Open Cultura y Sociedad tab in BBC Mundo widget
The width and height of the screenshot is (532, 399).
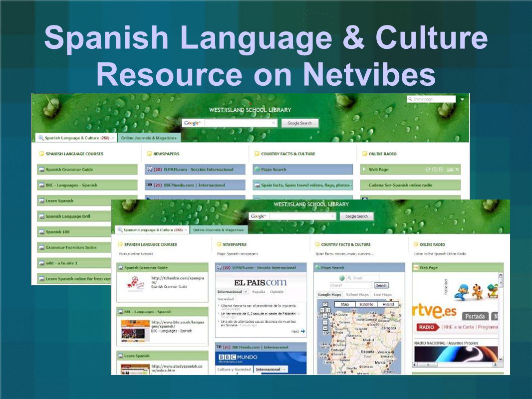click(x=234, y=370)
